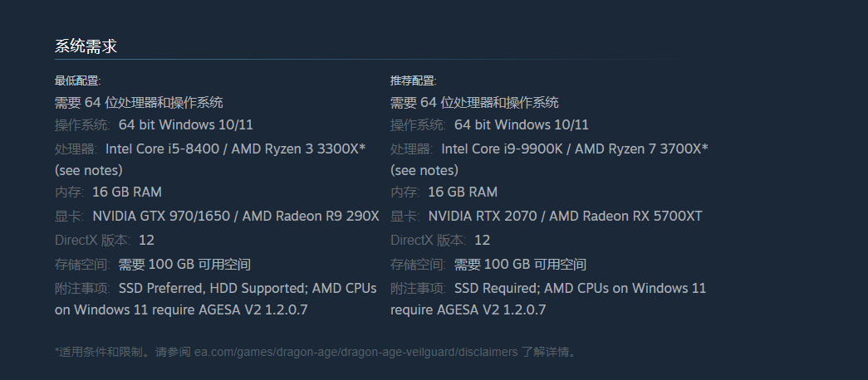Click "16 GB RAM" under minimum requirements
The image size is (868, 380).
pyautogui.click(x=127, y=192)
